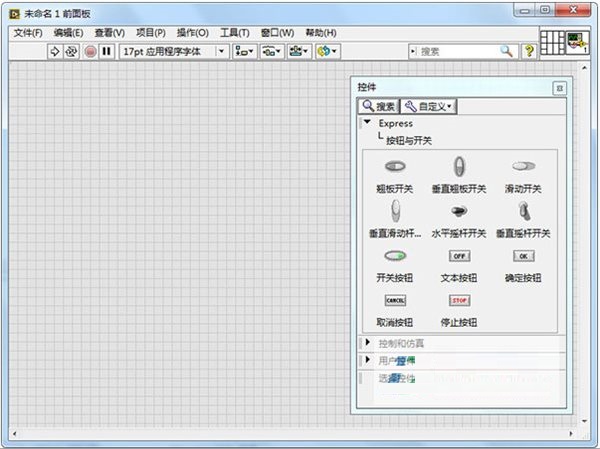This screenshot has height=449, width=600.
Task: Select the 文本按钮 OFF text button
Action: [x=459, y=265]
